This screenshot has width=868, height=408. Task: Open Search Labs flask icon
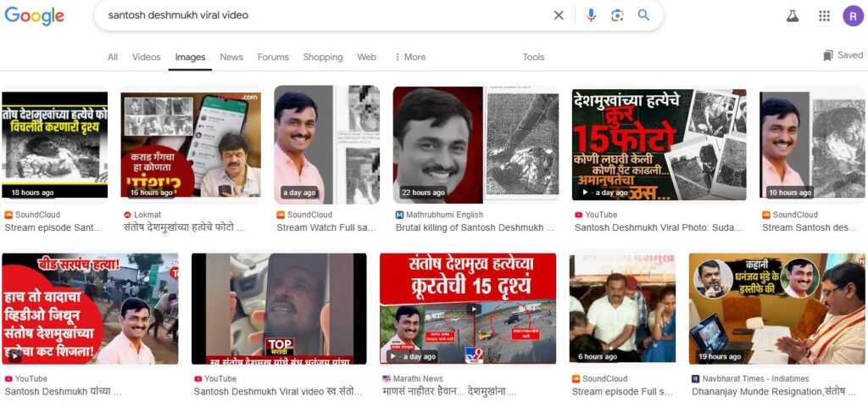793,15
